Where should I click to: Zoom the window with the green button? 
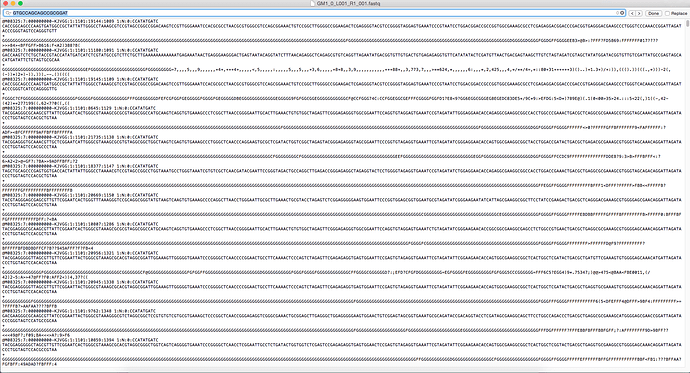coord(20,3)
